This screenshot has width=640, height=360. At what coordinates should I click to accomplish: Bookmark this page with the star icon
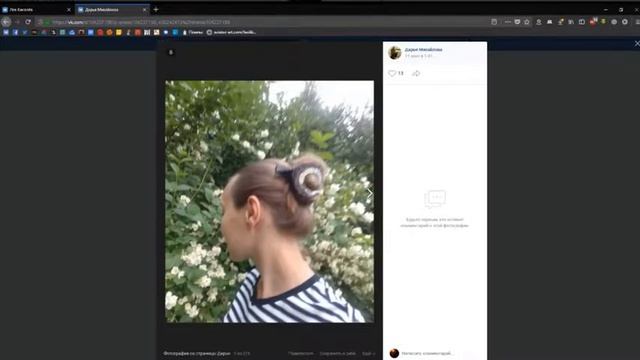tap(527, 22)
